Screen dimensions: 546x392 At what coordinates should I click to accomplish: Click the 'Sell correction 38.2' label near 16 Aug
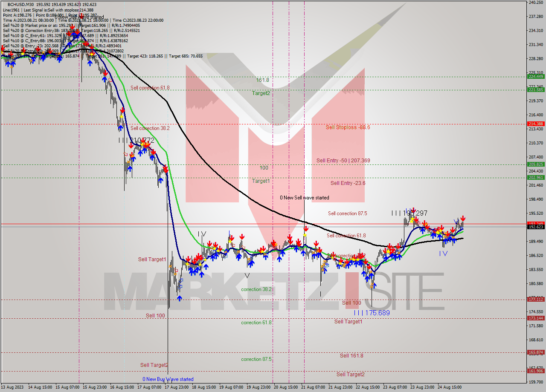(x=150, y=128)
